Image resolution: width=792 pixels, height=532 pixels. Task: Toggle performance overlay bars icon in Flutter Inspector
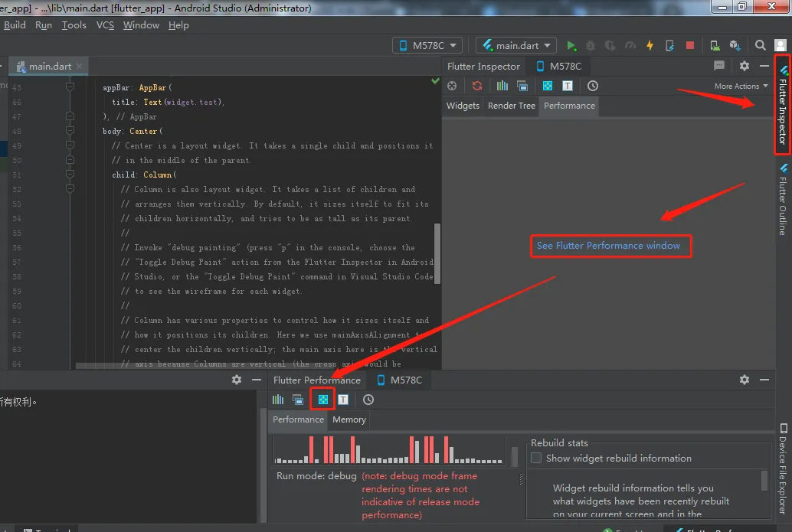click(502, 86)
